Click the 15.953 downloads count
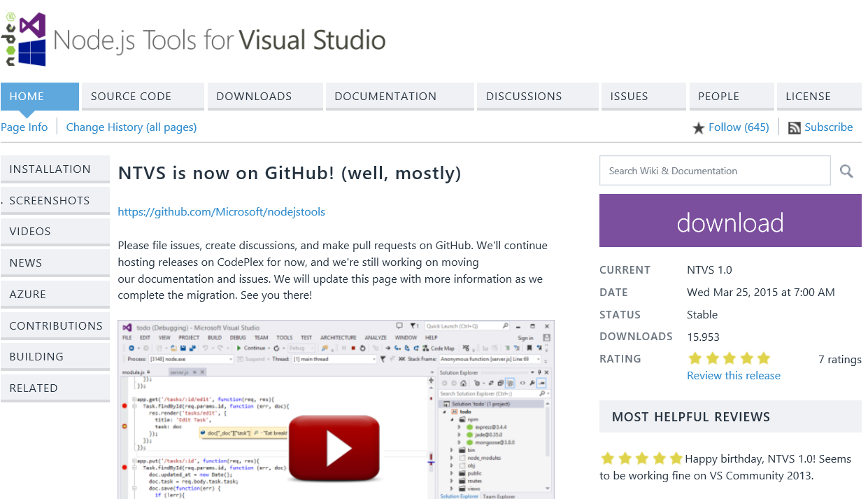The width and height of the screenshot is (868, 499). tap(703, 337)
